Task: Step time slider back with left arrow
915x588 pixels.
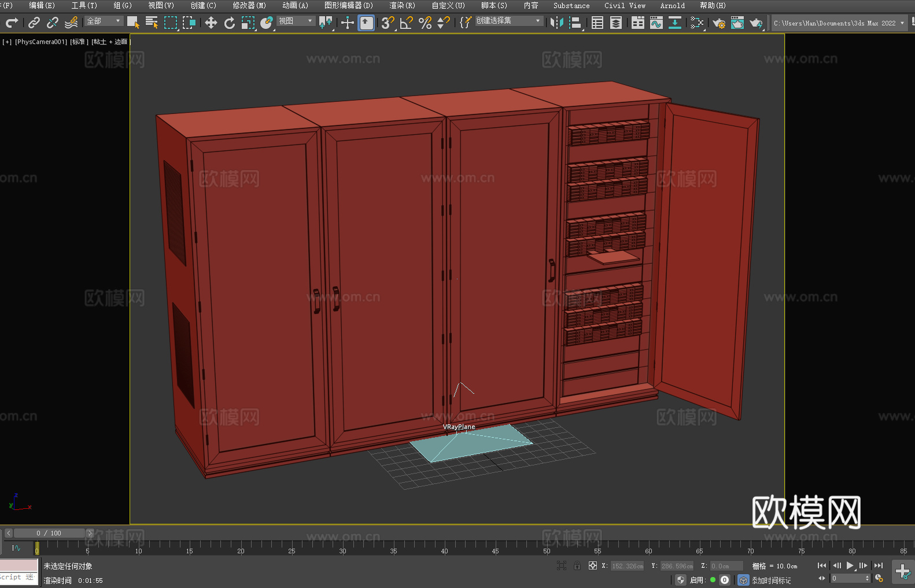Action: (x=9, y=533)
